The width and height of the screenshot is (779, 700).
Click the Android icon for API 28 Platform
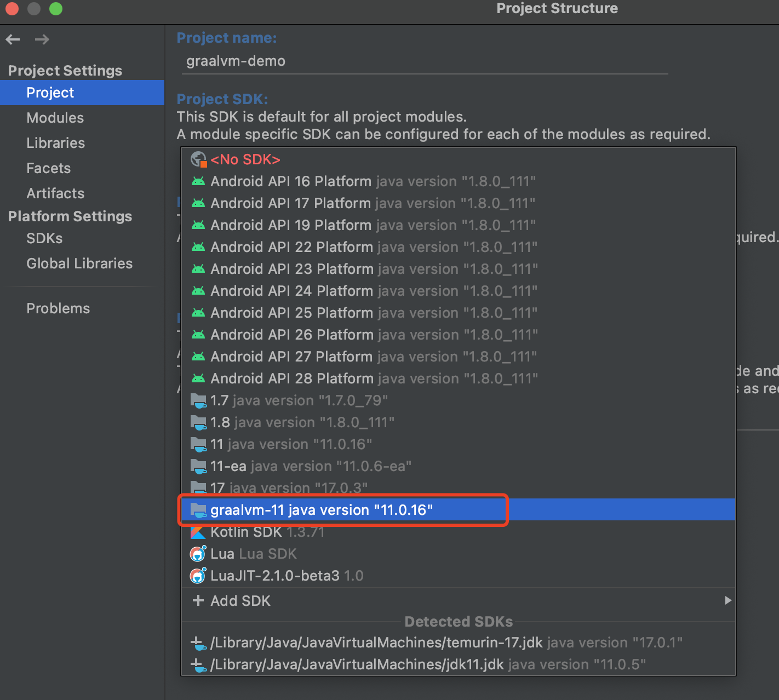(x=198, y=378)
